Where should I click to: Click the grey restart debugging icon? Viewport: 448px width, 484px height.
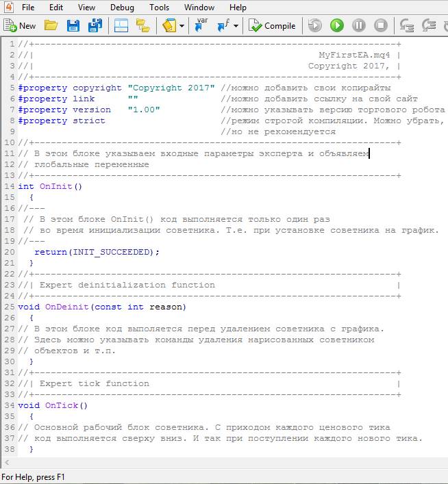(x=314, y=26)
